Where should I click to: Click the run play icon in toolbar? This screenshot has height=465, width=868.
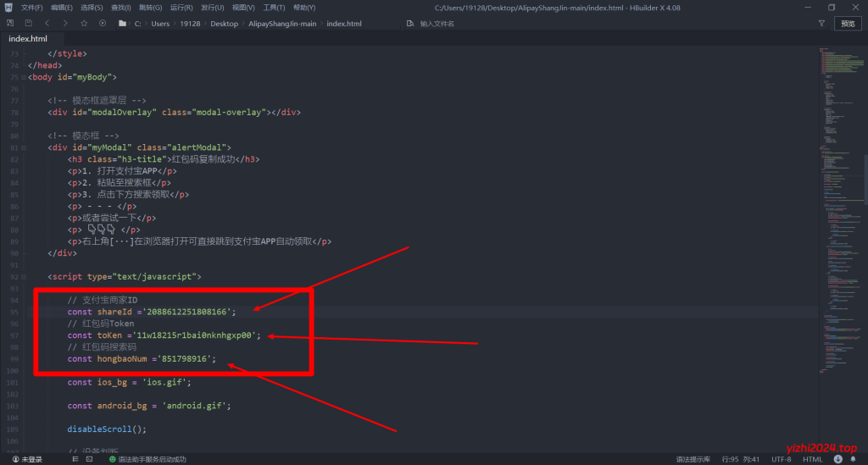103,24
